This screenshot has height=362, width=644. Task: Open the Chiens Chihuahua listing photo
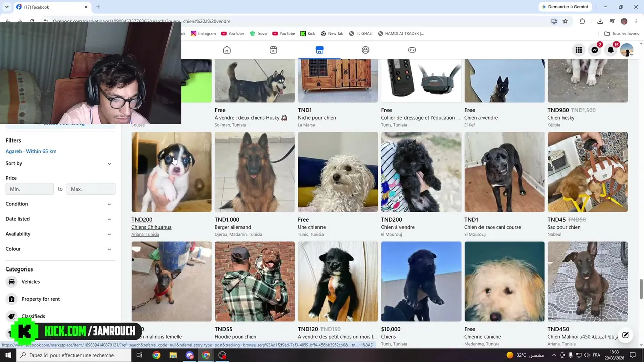pyautogui.click(x=172, y=172)
